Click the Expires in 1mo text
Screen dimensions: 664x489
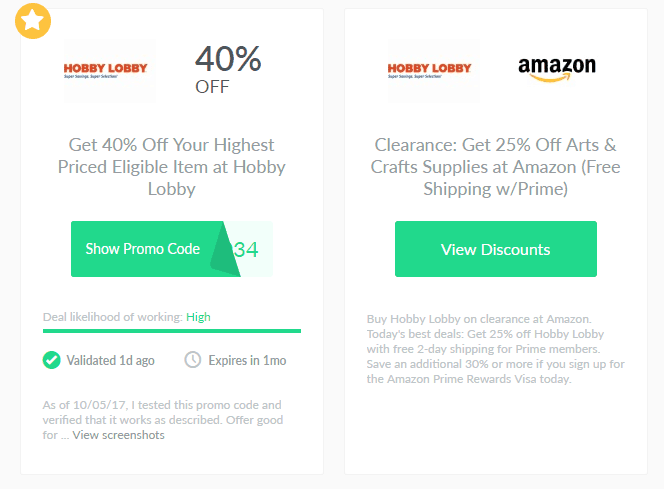pyautogui.click(x=247, y=360)
